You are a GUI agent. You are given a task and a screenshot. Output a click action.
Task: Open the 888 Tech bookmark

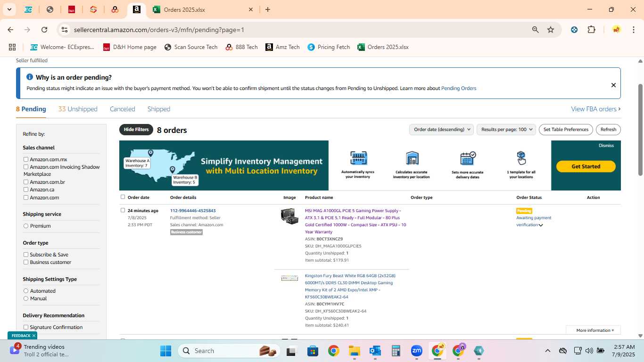click(x=241, y=47)
